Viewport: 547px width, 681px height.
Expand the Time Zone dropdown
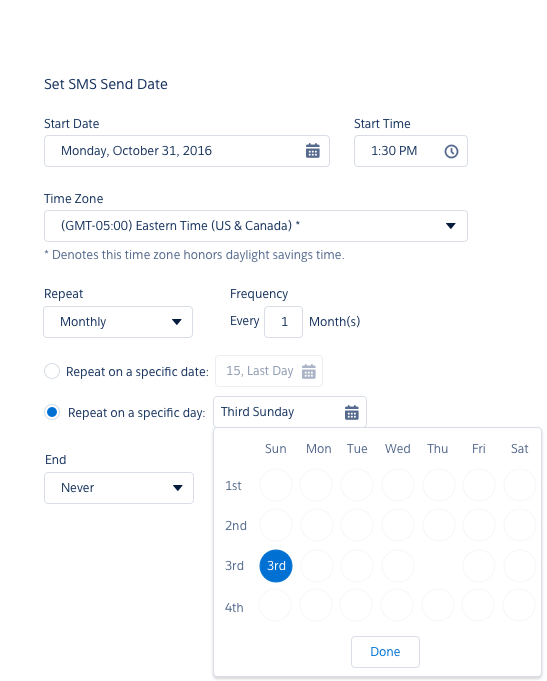255,226
